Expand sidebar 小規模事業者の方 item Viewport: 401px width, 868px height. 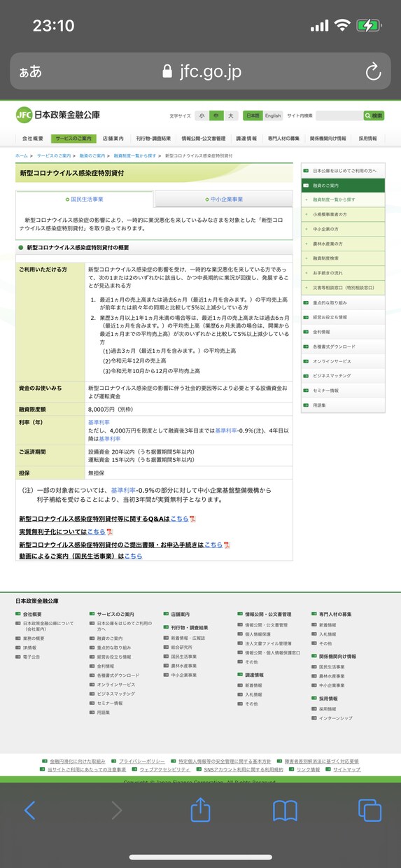[x=342, y=214]
